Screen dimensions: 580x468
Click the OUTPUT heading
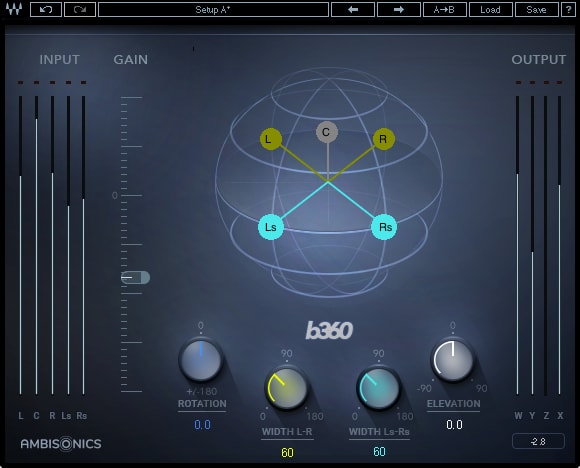click(x=539, y=60)
